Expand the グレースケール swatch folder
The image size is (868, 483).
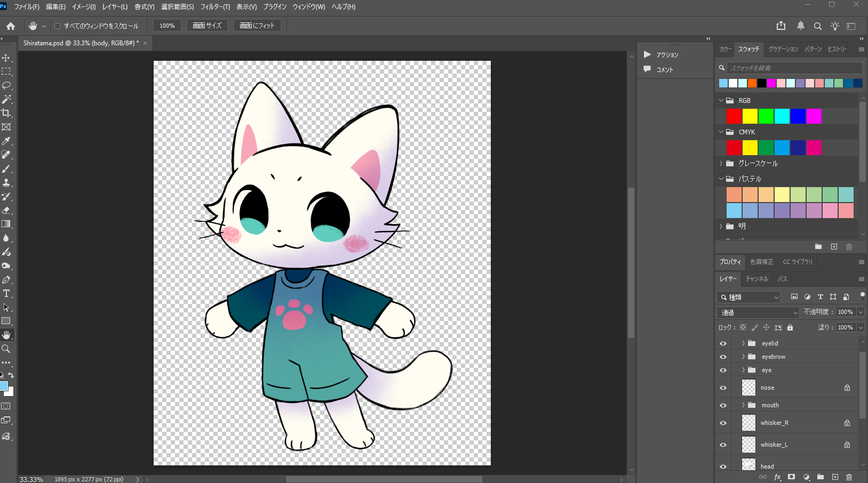pyautogui.click(x=721, y=164)
